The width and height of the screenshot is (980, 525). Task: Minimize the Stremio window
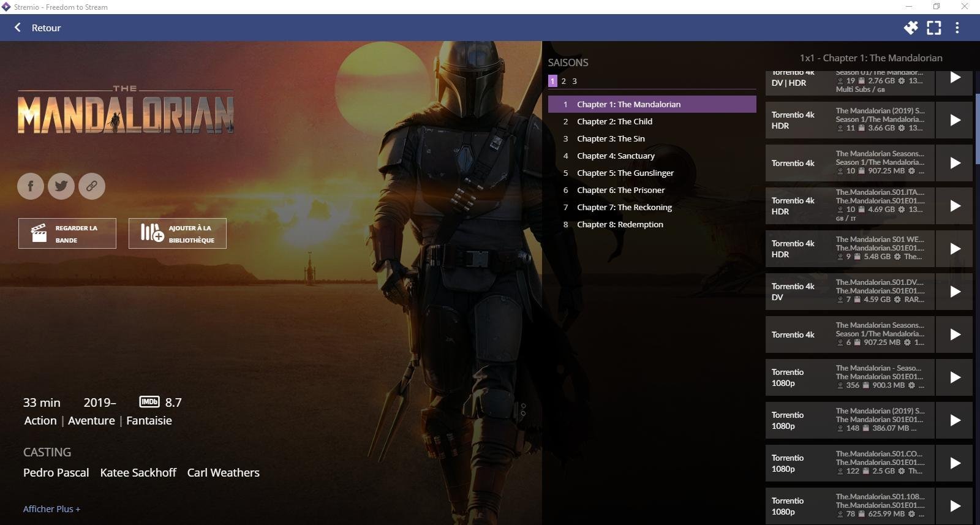point(909,7)
